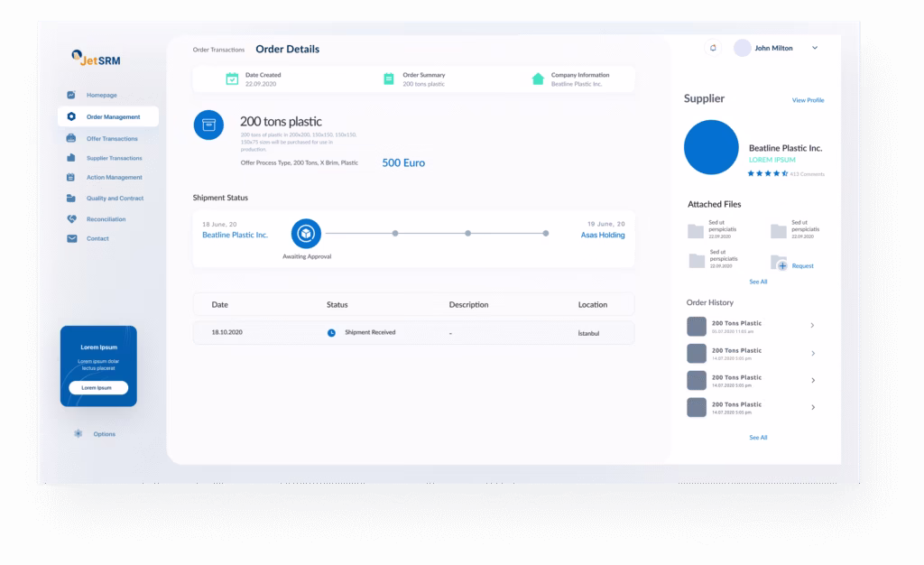Click the Reconciliation handshake icon
The width and height of the screenshot is (924, 565).
click(x=71, y=218)
